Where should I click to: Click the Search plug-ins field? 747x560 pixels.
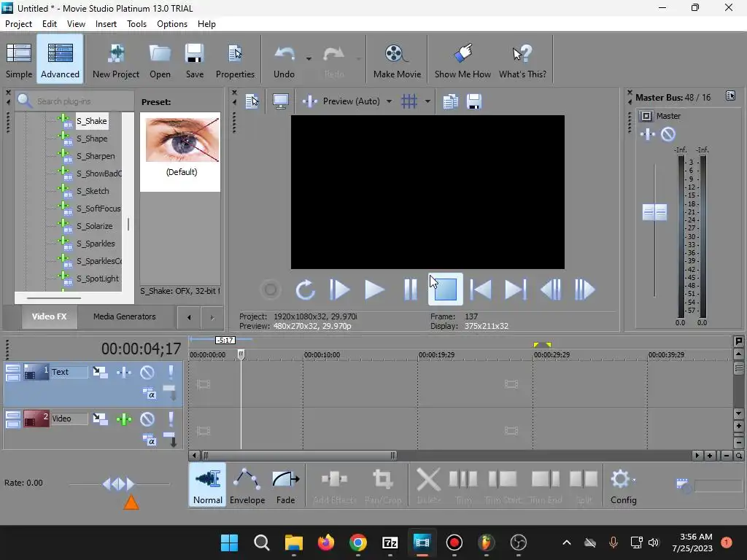pyautogui.click(x=75, y=101)
